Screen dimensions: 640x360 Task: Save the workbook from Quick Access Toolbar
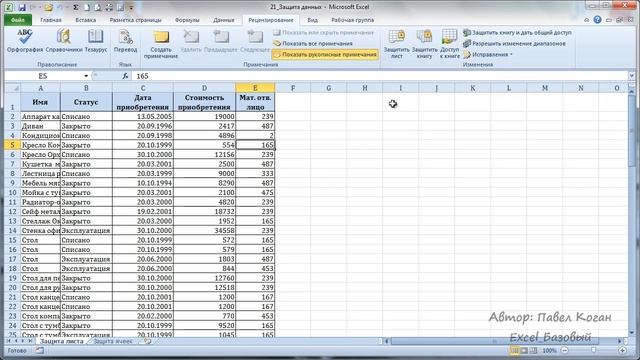[x=22, y=7]
